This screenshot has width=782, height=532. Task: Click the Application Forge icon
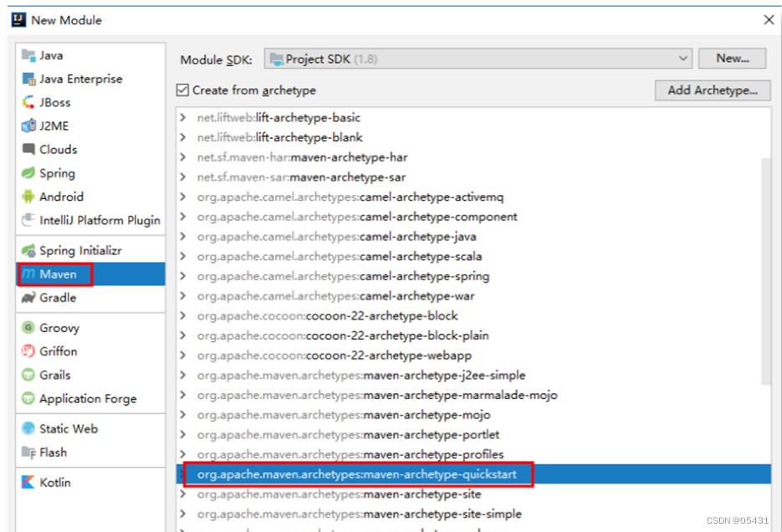[x=28, y=398]
